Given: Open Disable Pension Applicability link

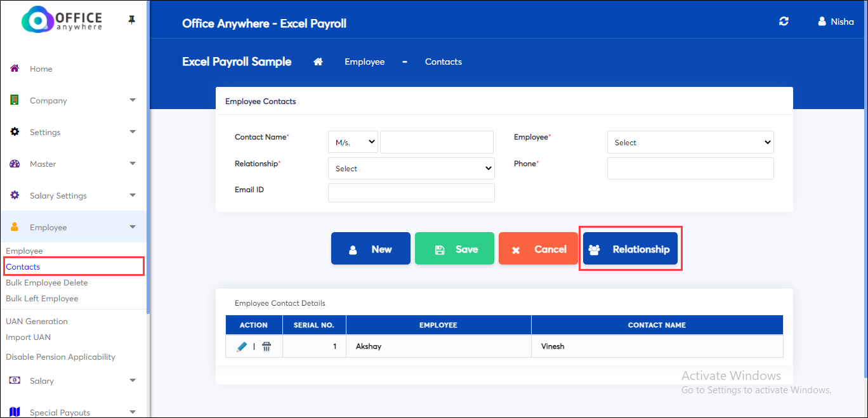Looking at the screenshot, I should click(60, 357).
